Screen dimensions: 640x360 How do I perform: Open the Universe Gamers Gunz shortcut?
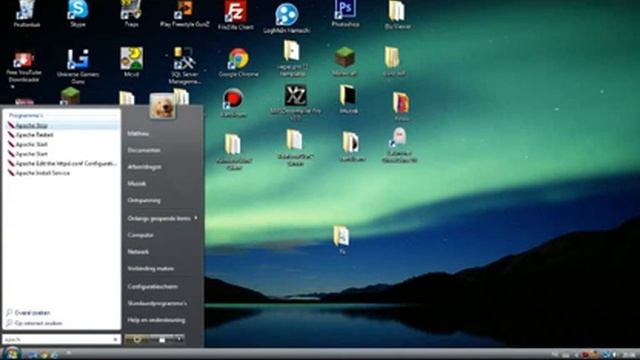(78, 66)
